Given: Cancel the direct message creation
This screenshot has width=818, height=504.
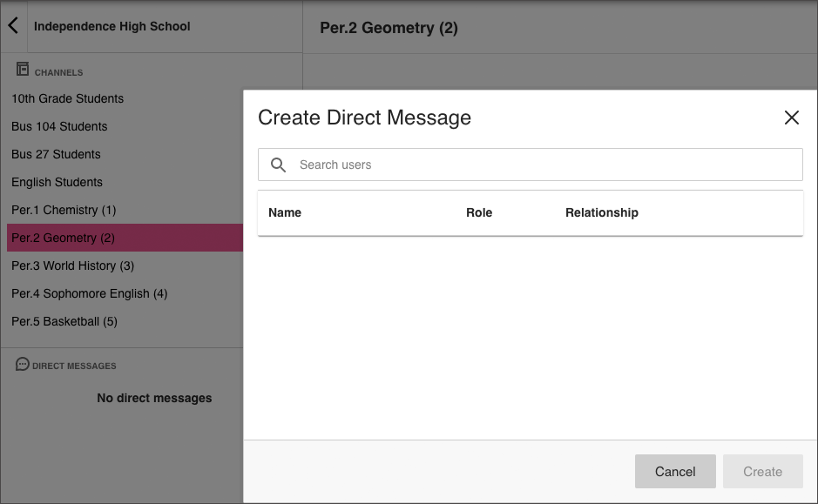Looking at the screenshot, I should click(x=675, y=471).
